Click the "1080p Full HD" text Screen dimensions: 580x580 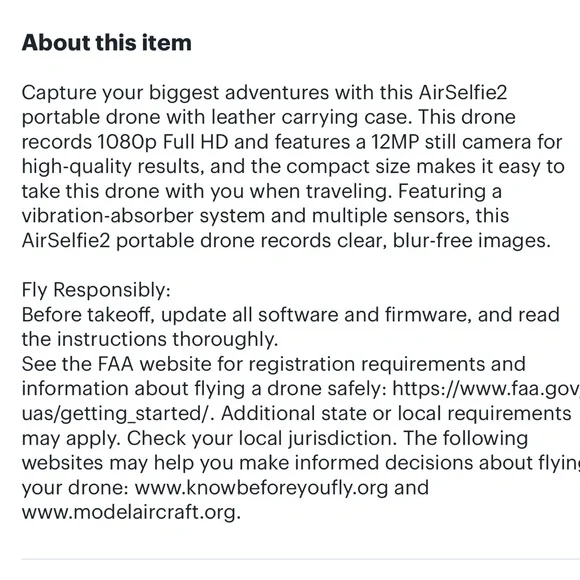163,142
